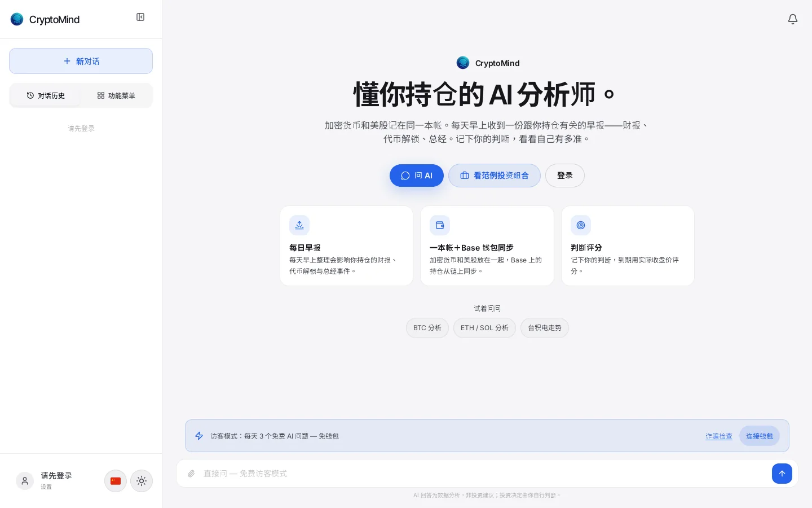This screenshot has height=508, width=812.
Task: Open 请先登录 account settings
Action: (x=56, y=481)
